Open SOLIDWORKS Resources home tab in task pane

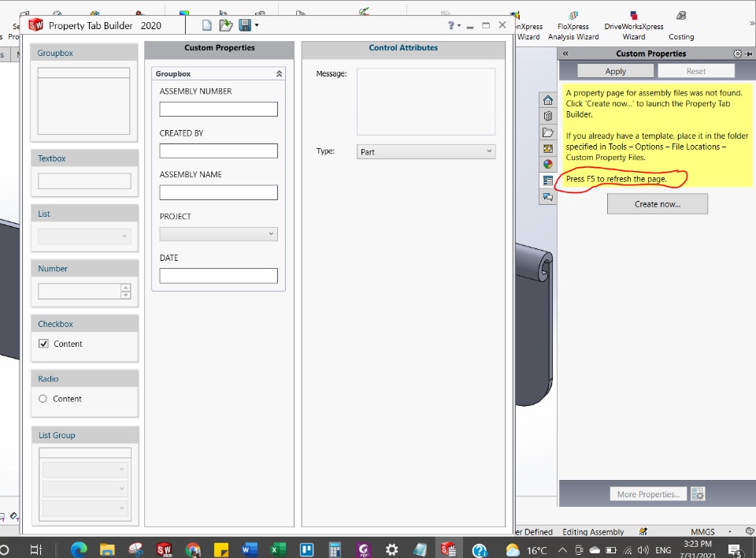[x=548, y=100]
